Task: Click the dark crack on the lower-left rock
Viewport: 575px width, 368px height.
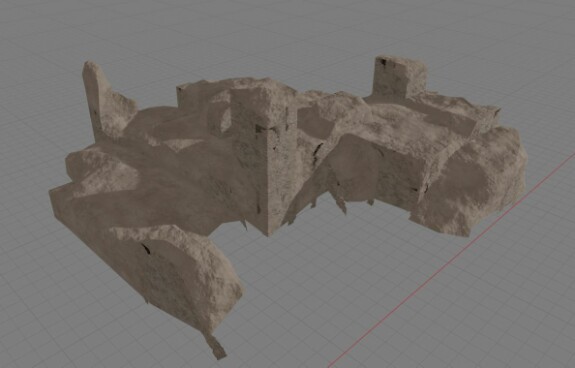Action: 146,249
